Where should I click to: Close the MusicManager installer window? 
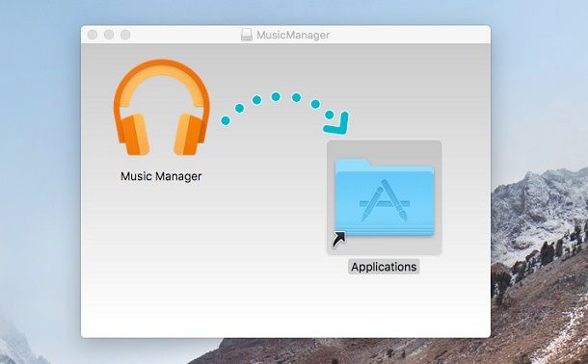click(93, 35)
